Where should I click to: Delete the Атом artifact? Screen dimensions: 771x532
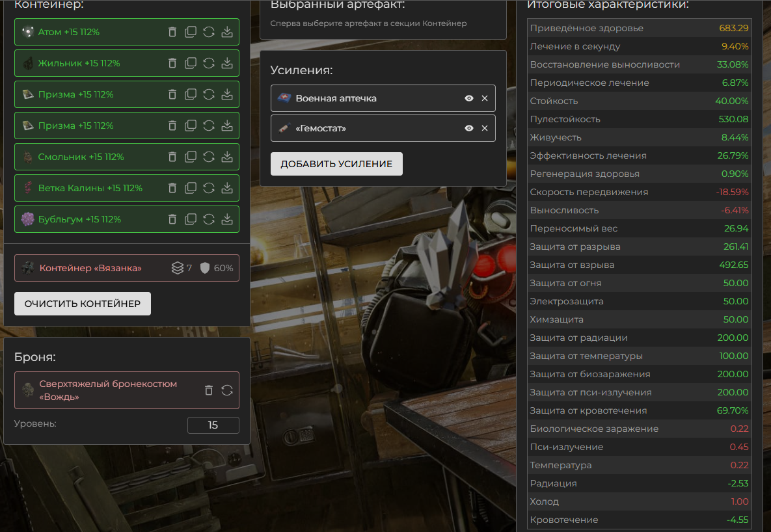tap(172, 32)
